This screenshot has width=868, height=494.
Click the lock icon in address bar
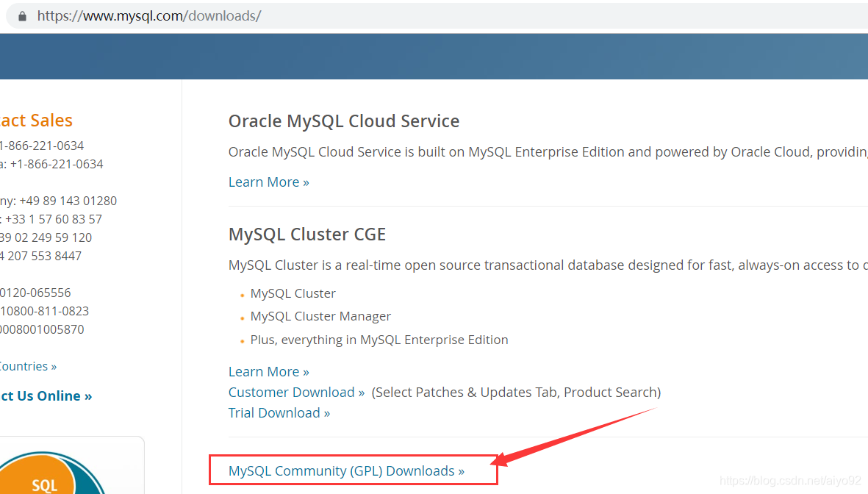point(22,16)
